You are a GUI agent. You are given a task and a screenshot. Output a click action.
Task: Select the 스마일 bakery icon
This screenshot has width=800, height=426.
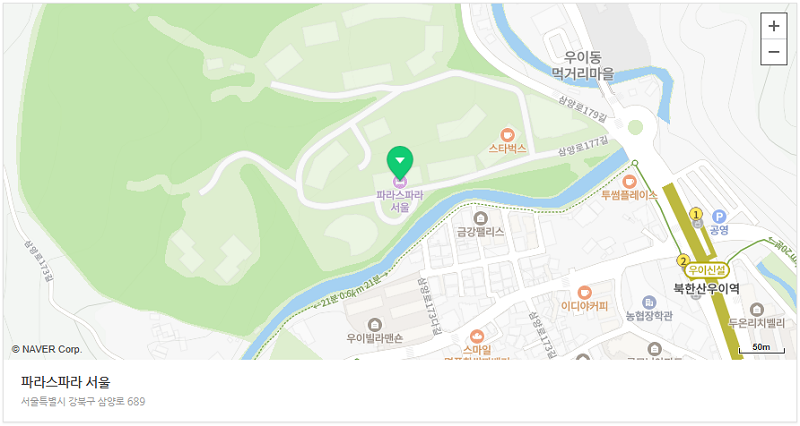477,336
